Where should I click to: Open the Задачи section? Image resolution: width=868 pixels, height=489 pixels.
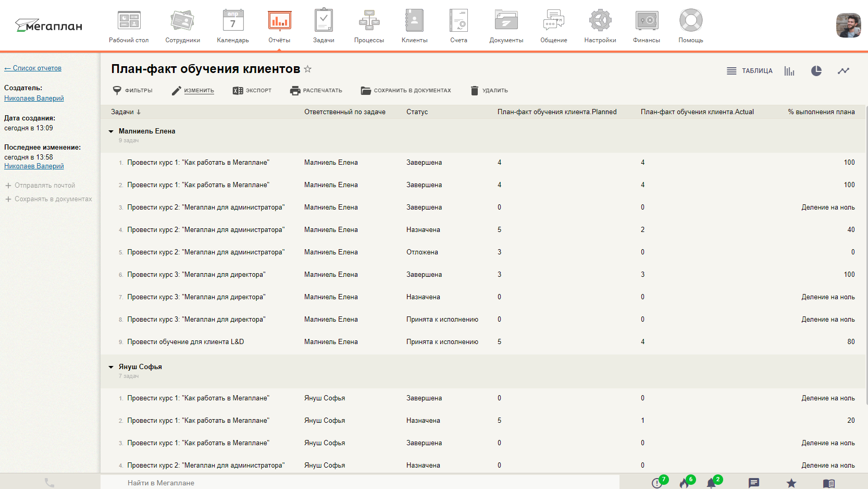click(324, 26)
